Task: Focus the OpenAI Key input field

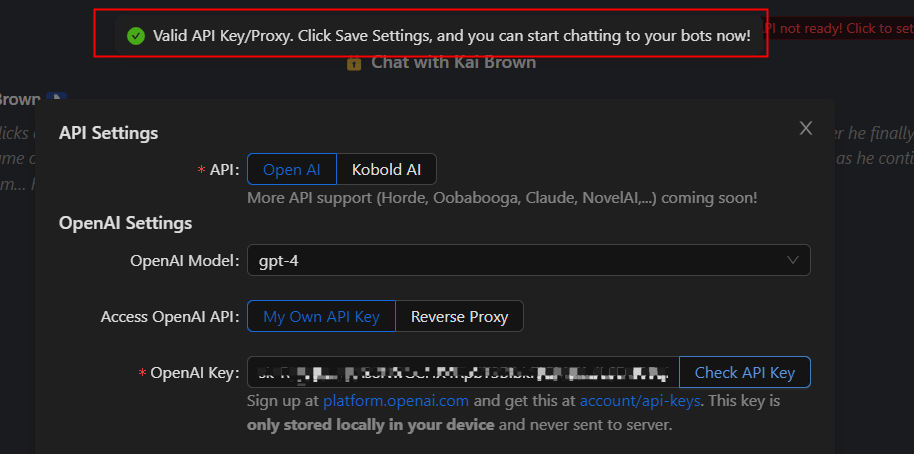Action: (x=463, y=373)
